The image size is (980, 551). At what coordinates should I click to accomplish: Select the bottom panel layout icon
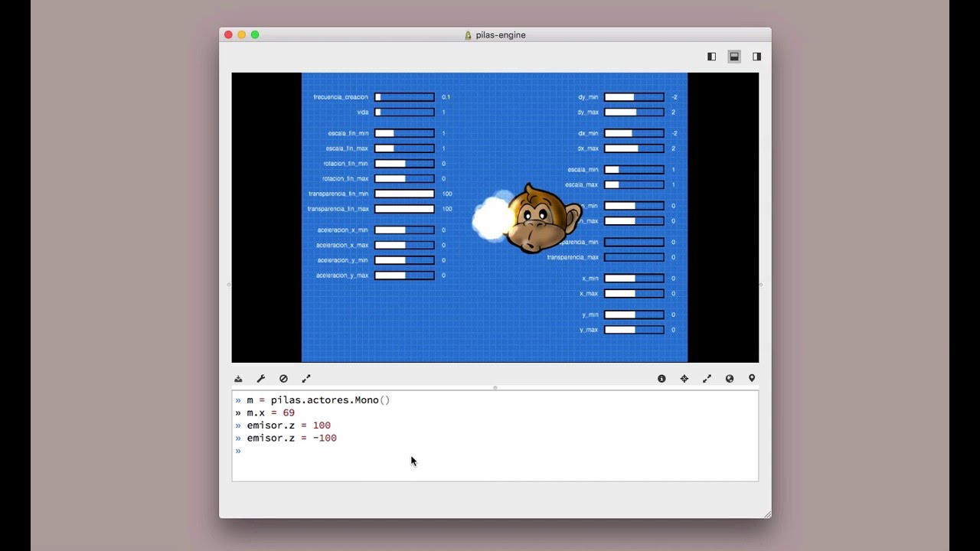[x=734, y=57]
